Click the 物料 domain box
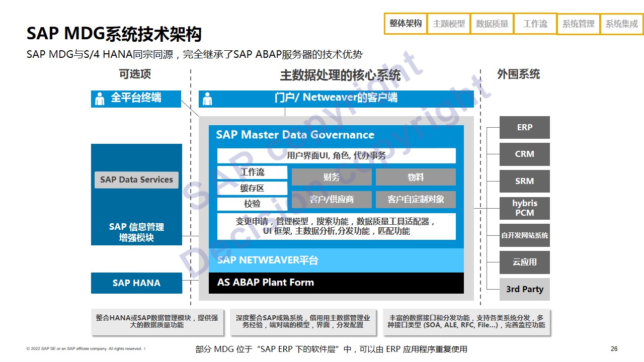Image resolution: width=644 pixels, height=362 pixels. 416,177
